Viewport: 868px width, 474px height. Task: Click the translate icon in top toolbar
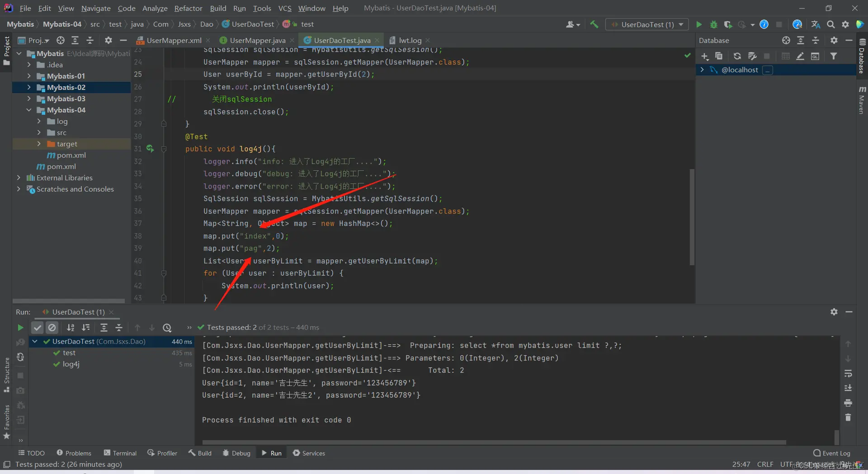point(816,24)
